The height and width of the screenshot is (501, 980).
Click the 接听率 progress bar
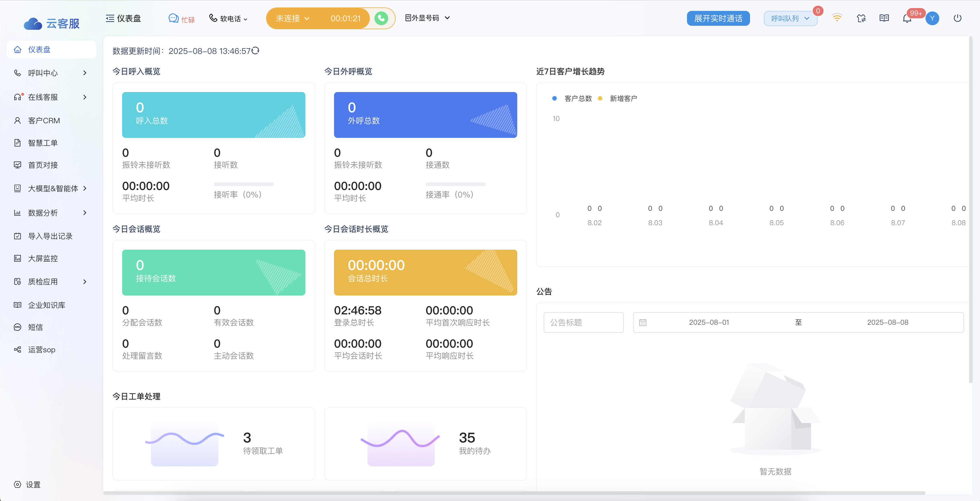(x=243, y=184)
